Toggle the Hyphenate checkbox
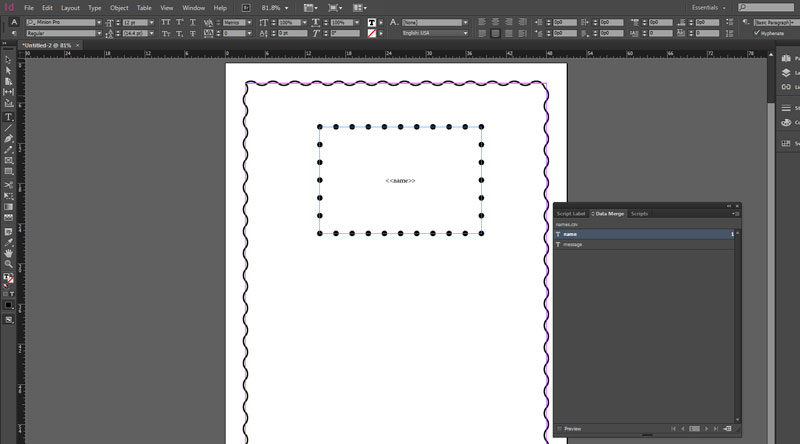 tap(757, 33)
